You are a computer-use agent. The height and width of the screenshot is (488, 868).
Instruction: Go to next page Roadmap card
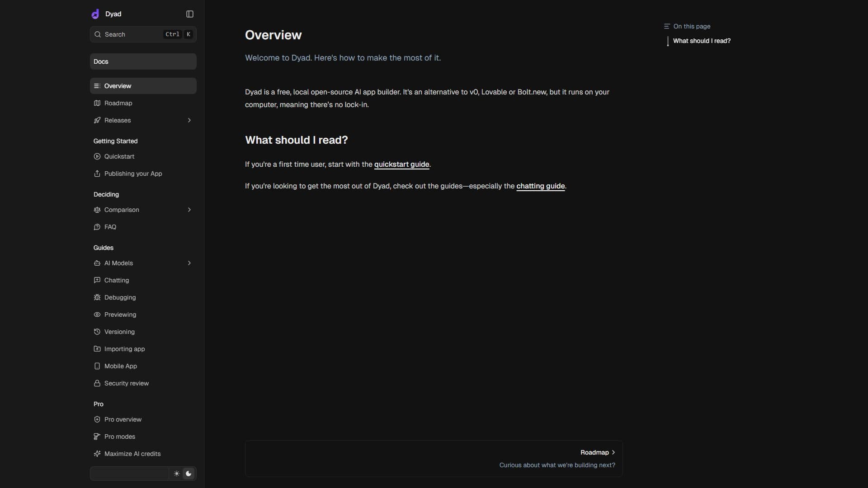pos(434,459)
